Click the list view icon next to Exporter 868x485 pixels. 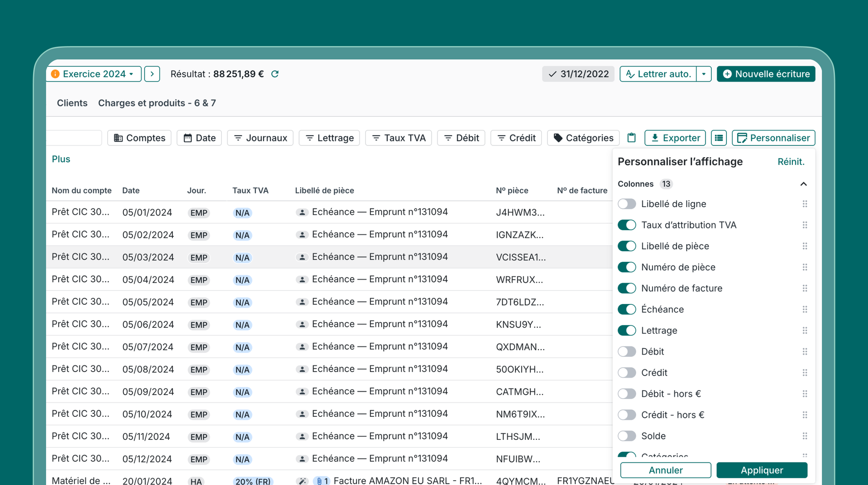click(x=719, y=138)
